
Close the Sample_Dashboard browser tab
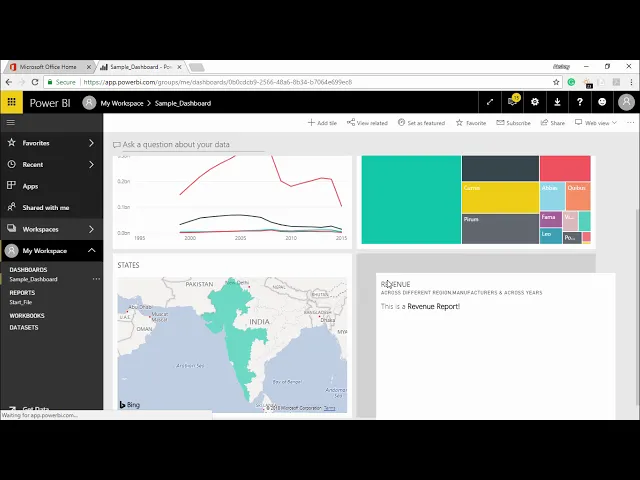pos(179,67)
